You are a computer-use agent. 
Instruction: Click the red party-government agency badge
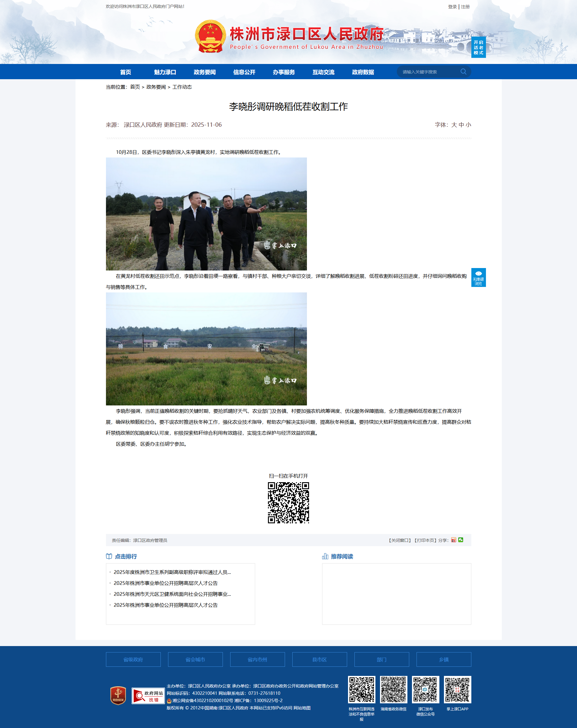pyautogui.click(x=118, y=696)
